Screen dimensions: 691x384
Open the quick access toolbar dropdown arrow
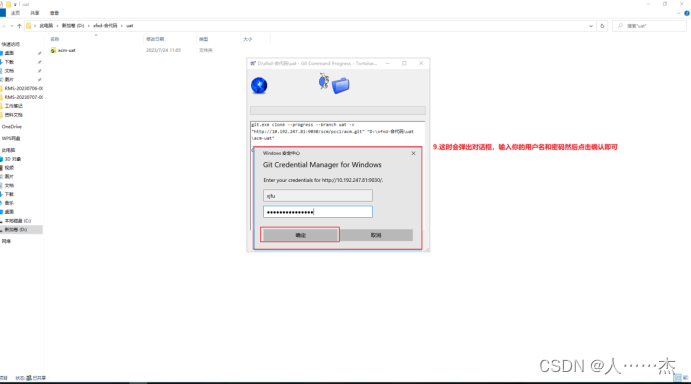(15, 4)
